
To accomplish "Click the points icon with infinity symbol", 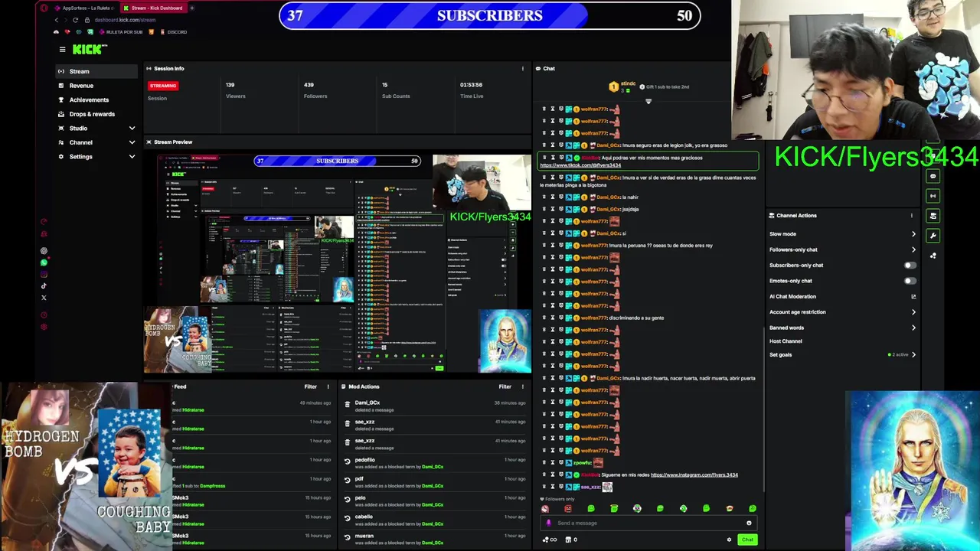I will pos(550,540).
